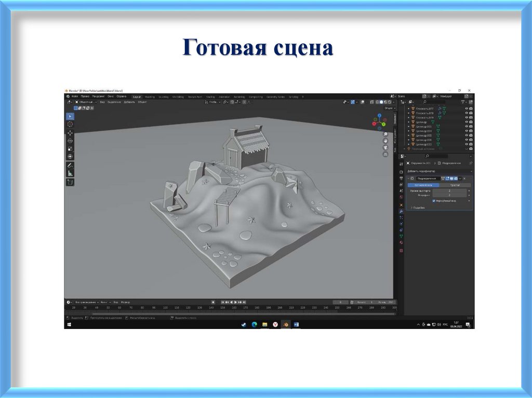Viewport: 532px width, 398px height.
Task: Toggle modifier show in render camera icon
Action: click(x=456, y=179)
